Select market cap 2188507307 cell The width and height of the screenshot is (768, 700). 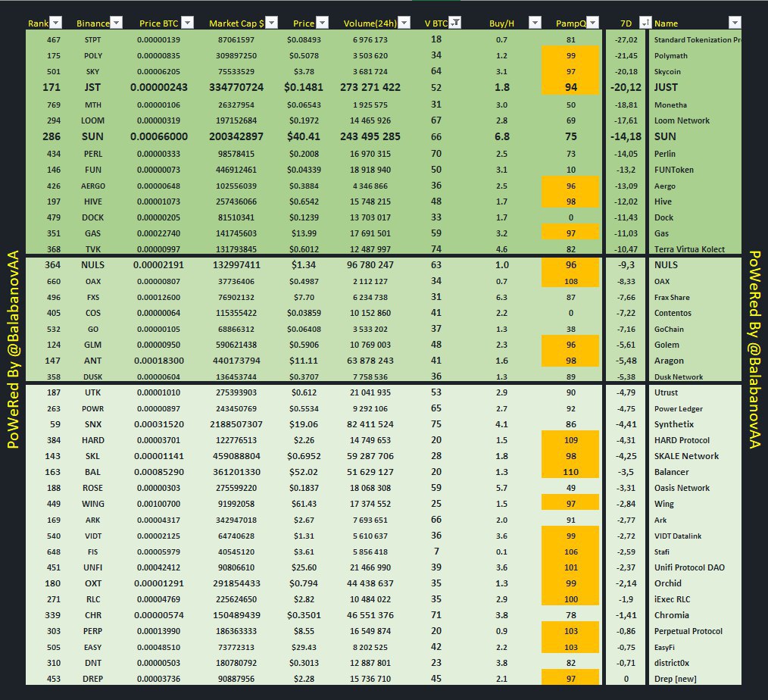236,424
